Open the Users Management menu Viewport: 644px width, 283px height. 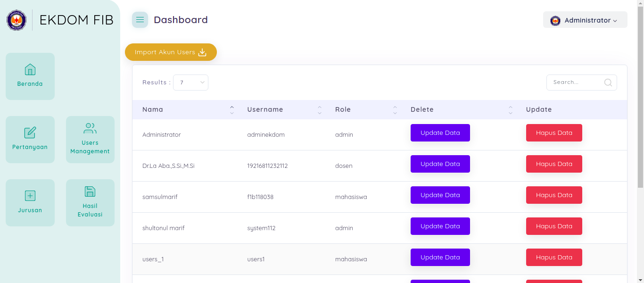(90, 140)
